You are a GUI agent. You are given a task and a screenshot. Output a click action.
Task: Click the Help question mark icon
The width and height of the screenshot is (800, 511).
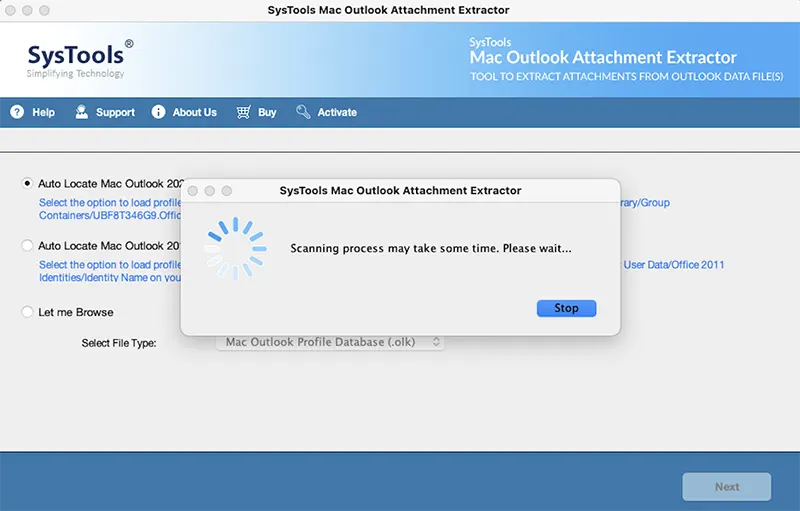(x=17, y=112)
